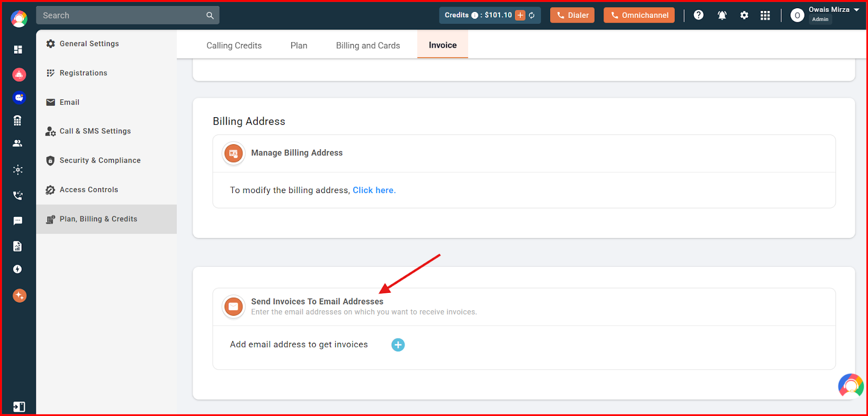This screenshot has width=868, height=416.
Task: Open General Settings in the sidebar
Action: (106, 44)
